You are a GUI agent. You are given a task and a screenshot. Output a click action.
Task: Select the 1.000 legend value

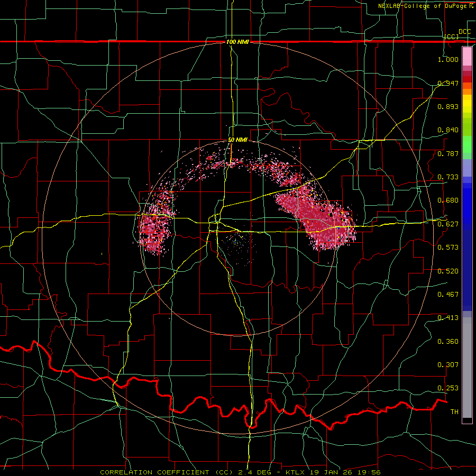pyautogui.click(x=448, y=59)
